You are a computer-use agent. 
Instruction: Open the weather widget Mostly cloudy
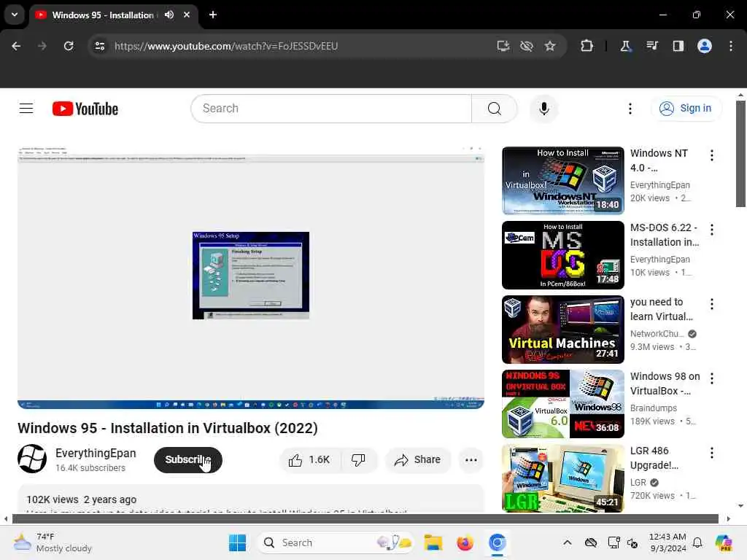[x=53, y=542]
